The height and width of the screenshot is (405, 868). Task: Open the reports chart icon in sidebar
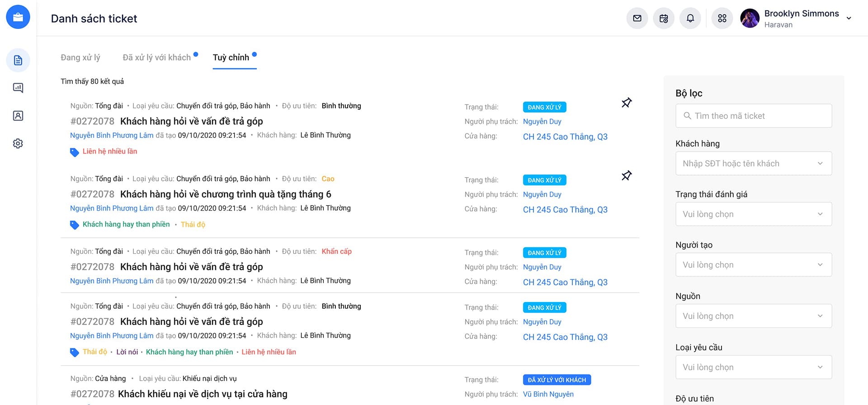[18, 88]
